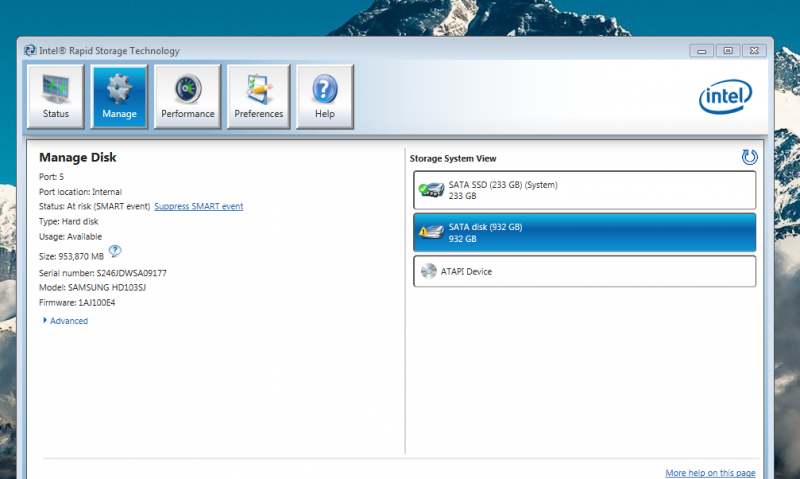Select the SATA SSD (233 GB) system drive
800x479 pixels.
coord(584,190)
